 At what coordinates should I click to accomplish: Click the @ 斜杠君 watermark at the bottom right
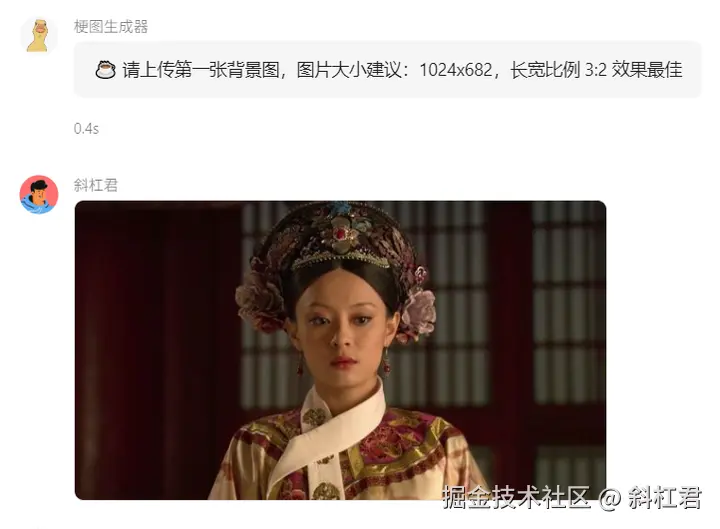coord(651,497)
